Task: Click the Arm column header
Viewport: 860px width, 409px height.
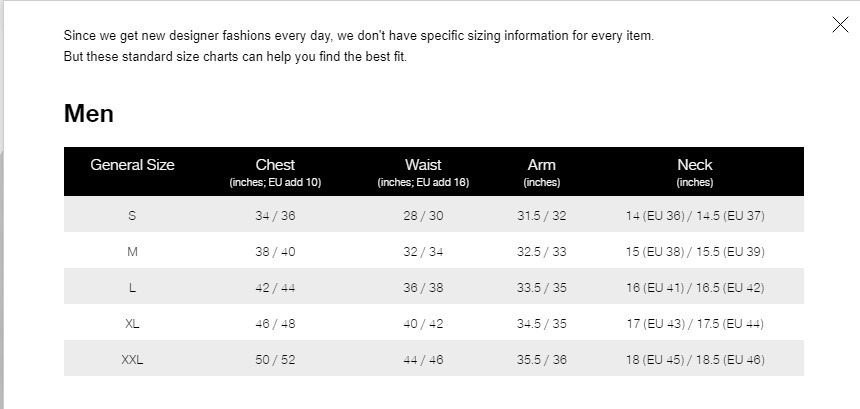Action: 542,165
